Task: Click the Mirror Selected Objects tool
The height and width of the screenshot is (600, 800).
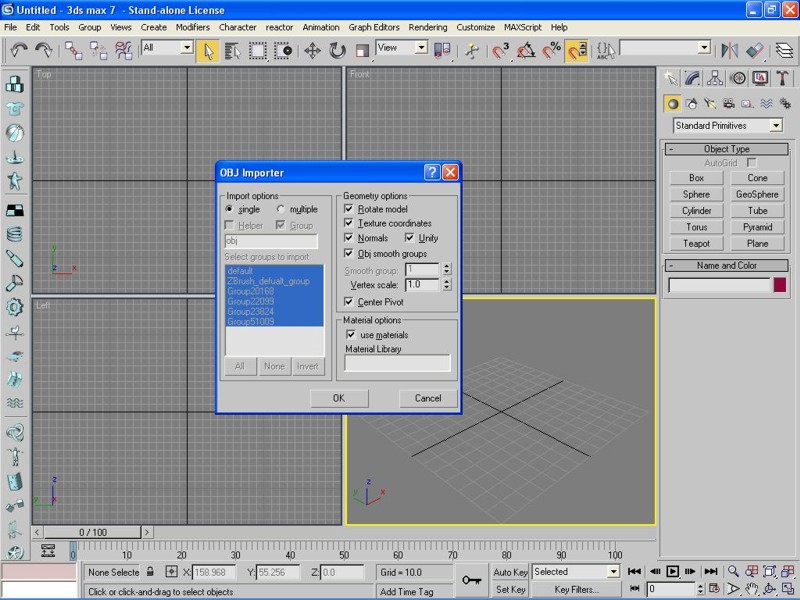Action: point(730,51)
